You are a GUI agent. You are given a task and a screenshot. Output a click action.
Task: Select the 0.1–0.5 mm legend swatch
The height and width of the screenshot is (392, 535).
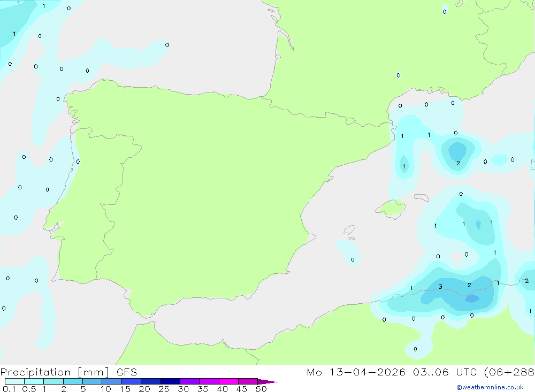pos(14,381)
